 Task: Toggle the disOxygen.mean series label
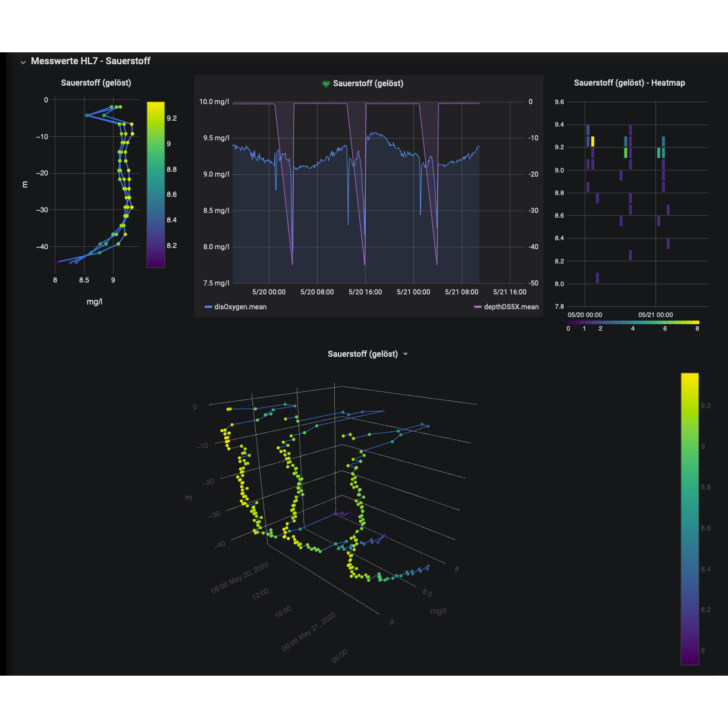240,307
